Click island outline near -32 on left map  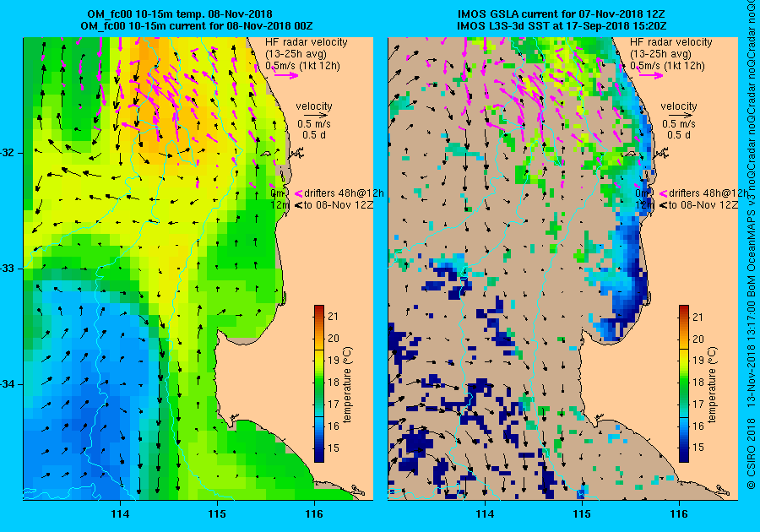(266, 154)
